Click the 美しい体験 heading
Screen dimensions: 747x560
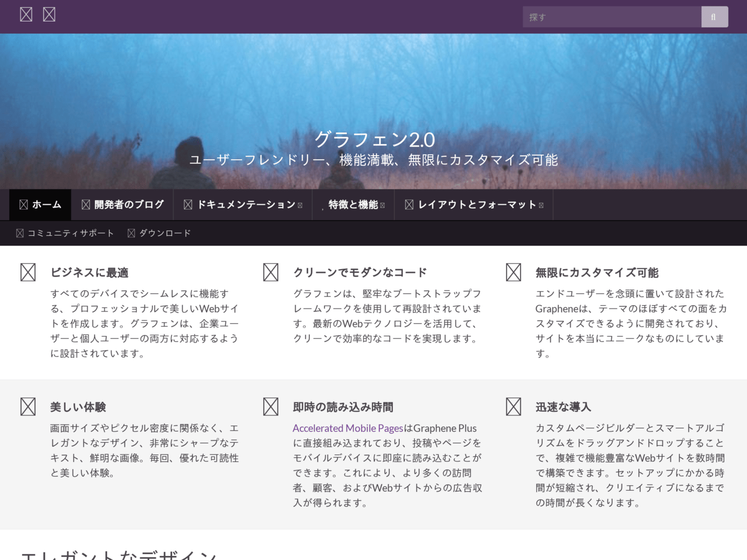(78, 407)
